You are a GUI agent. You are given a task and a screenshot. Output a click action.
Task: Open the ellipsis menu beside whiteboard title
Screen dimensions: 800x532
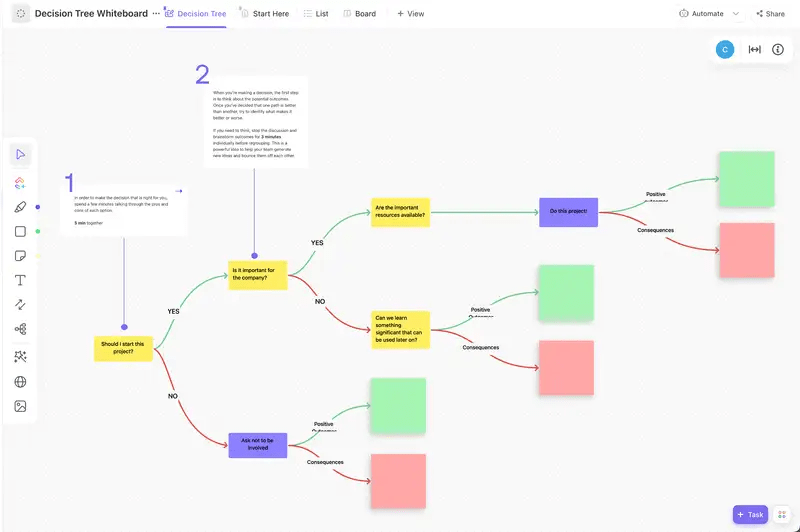coord(156,14)
